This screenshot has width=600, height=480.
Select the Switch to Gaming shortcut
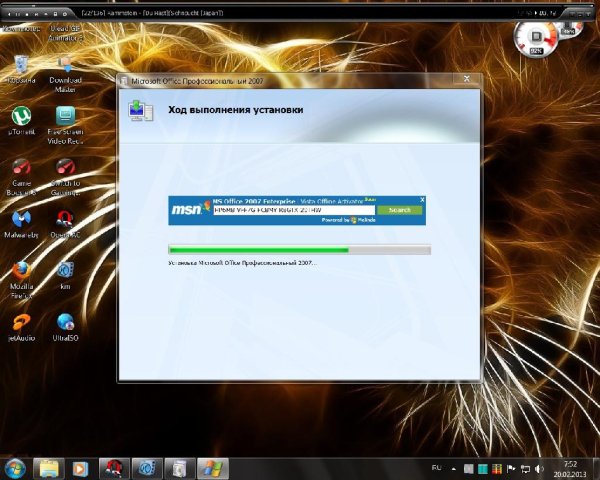click(65, 176)
